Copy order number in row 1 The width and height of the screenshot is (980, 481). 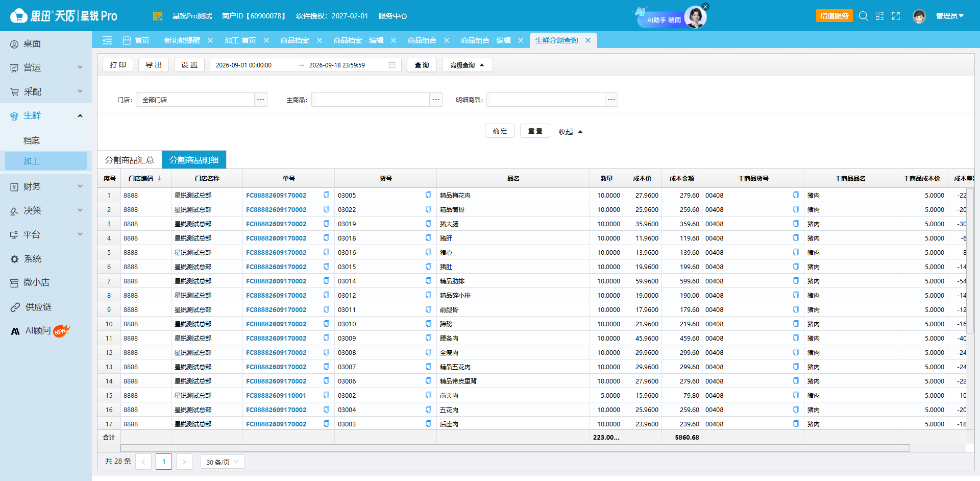tap(326, 195)
